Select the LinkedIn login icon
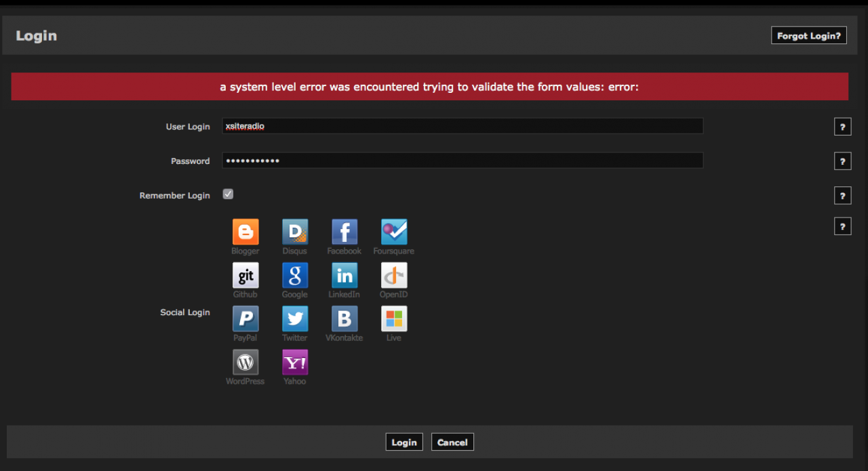 (x=344, y=275)
